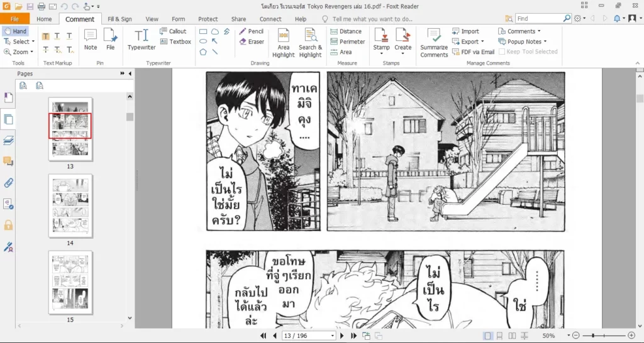The height and width of the screenshot is (343, 644).
Task: Apply the Strikeout text markup tool
Action: (45, 50)
